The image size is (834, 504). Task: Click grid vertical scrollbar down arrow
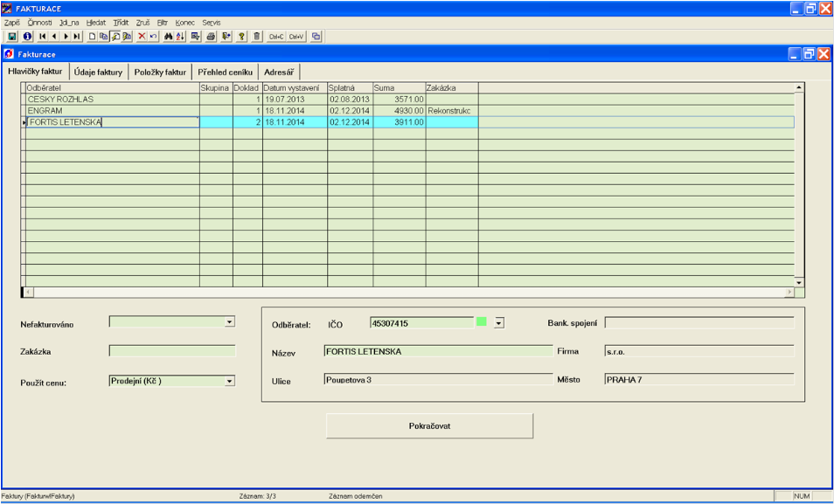tap(799, 282)
